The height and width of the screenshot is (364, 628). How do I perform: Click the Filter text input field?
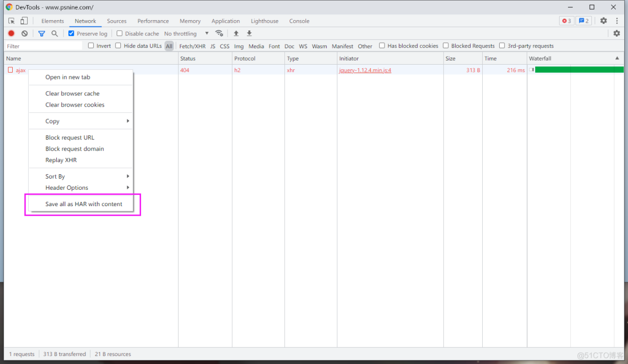click(x=43, y=46)
